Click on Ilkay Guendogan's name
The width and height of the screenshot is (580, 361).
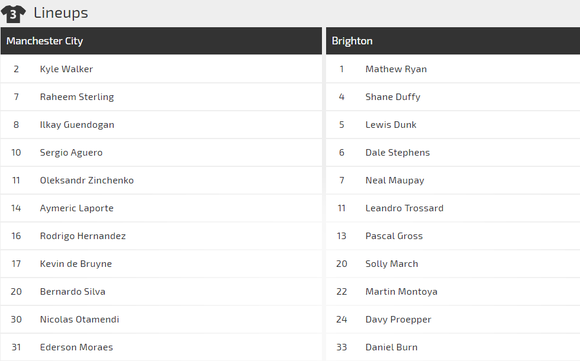[x=77, y=125]
